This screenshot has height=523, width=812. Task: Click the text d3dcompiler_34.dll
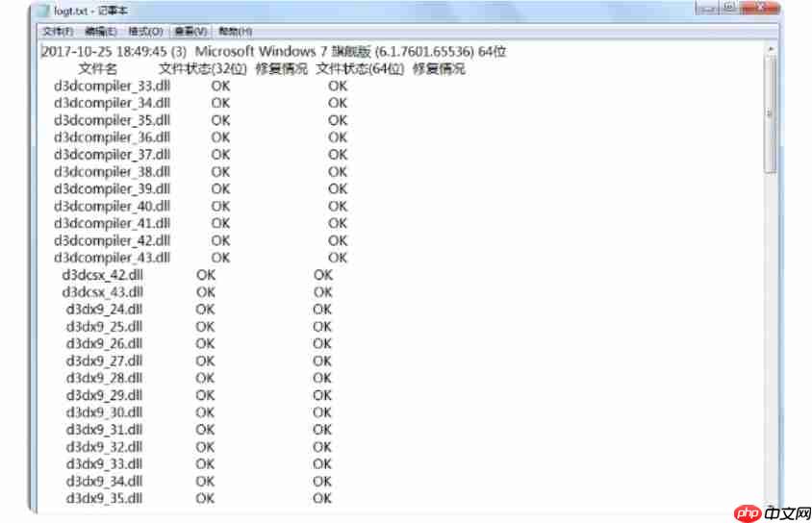click(x=112, y=103)
